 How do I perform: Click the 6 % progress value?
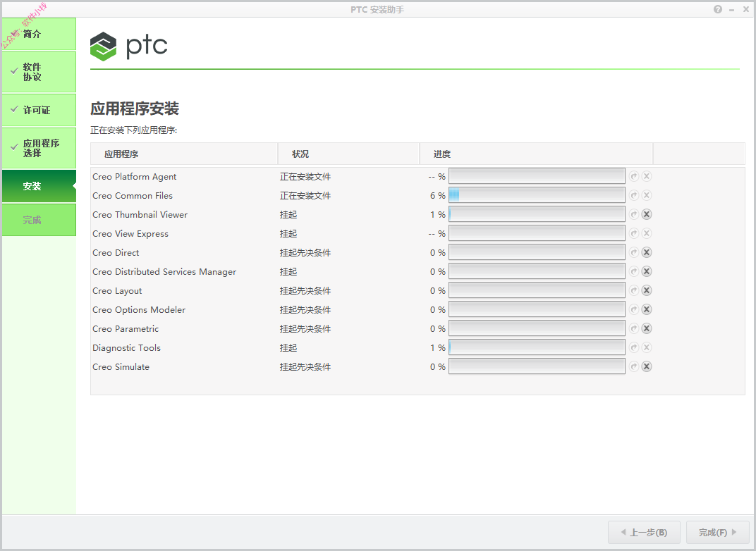pos(438,196)
